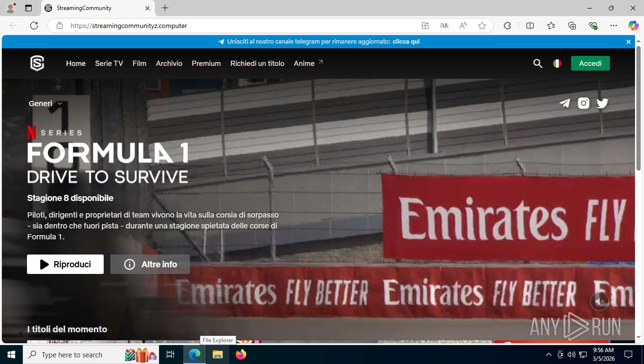Open Task View on the taskbar
Screen dimensions: 644x364
click(171, 355)
